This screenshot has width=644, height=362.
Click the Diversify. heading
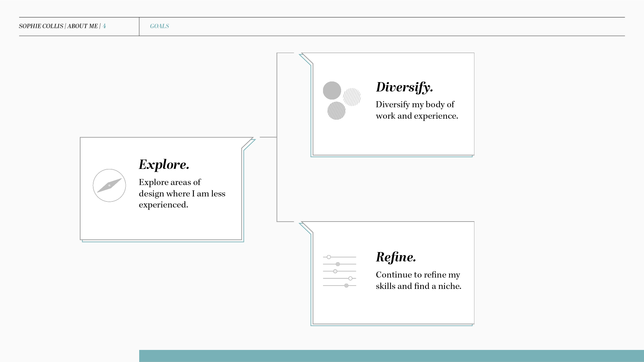(404, 87)
